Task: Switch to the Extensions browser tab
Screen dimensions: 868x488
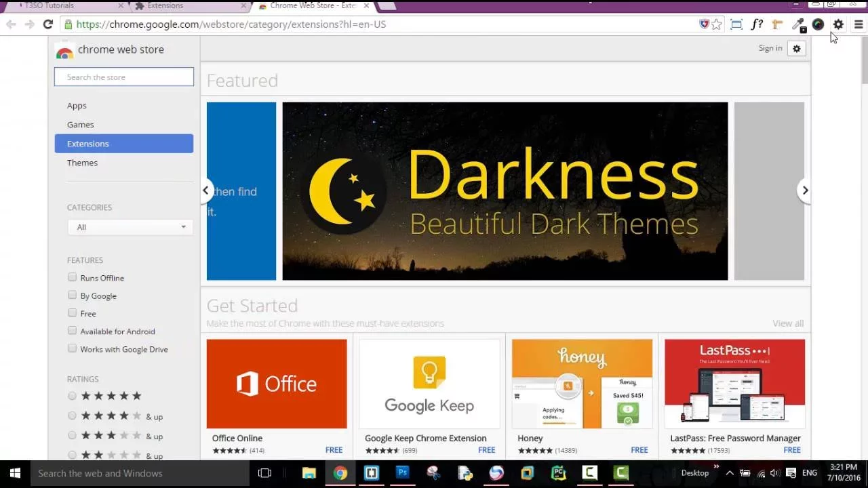Action: 190,5
